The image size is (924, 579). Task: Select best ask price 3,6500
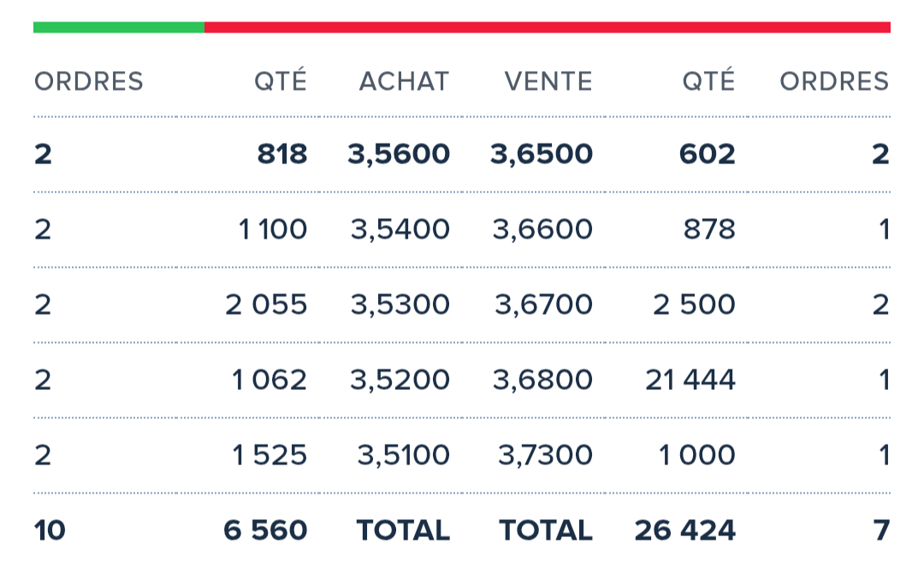pos(542,154)
